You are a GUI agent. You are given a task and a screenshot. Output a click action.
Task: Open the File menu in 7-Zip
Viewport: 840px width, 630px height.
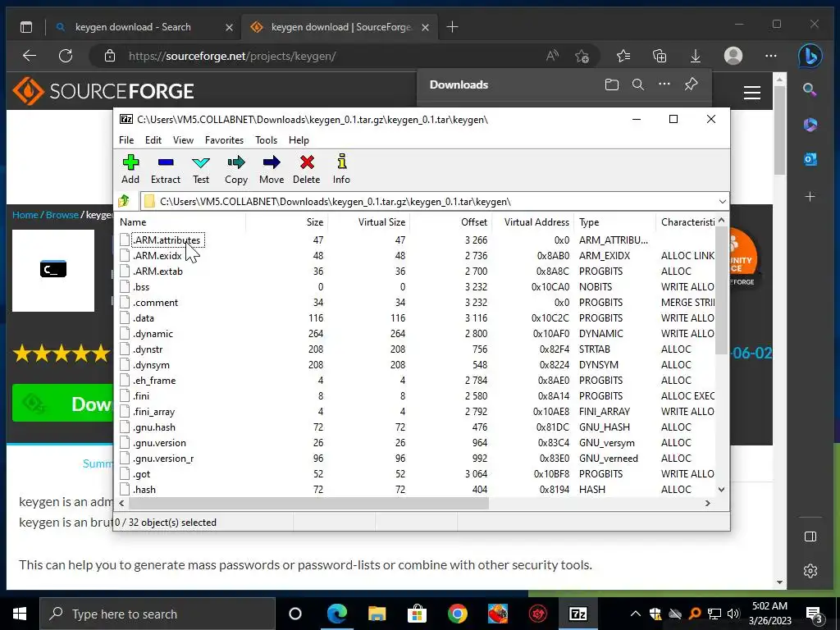pyautogui.click(x=126, y=139)
